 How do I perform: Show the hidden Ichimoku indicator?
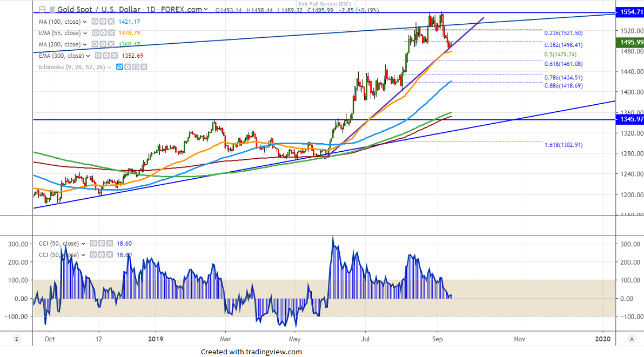119,67
